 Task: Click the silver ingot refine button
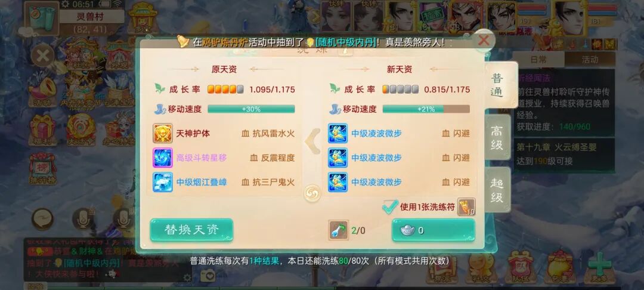point(434,230)
